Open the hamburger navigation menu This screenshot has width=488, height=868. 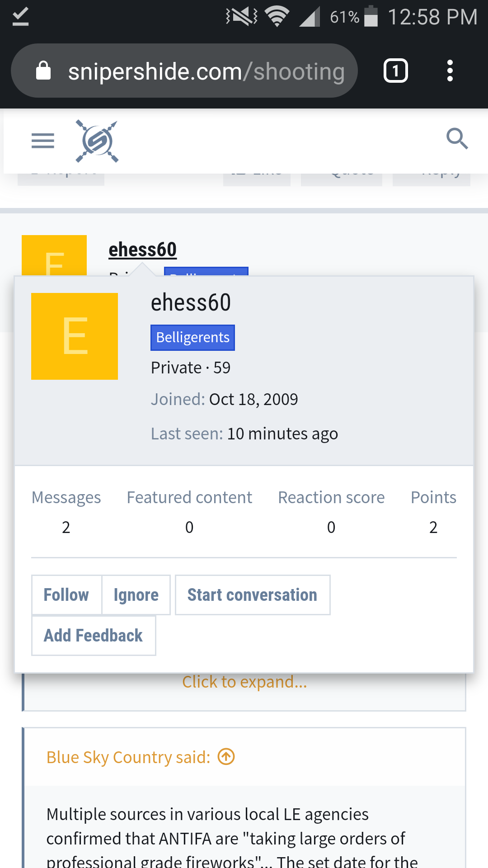(x=43, y=141)
